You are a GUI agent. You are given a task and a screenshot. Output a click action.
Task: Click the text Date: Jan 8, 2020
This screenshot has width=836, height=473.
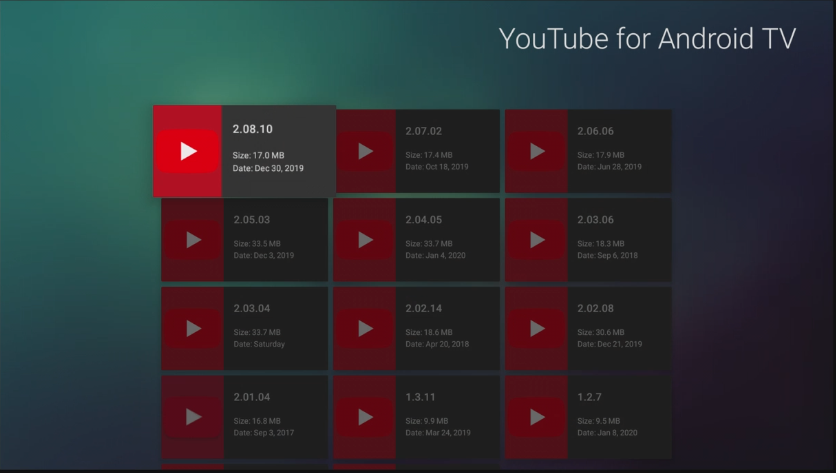607,432
